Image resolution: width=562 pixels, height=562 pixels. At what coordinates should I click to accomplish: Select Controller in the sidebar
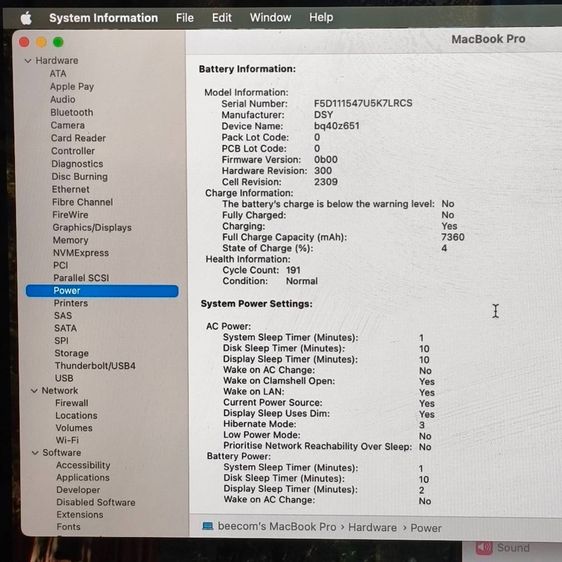(73, 151)
